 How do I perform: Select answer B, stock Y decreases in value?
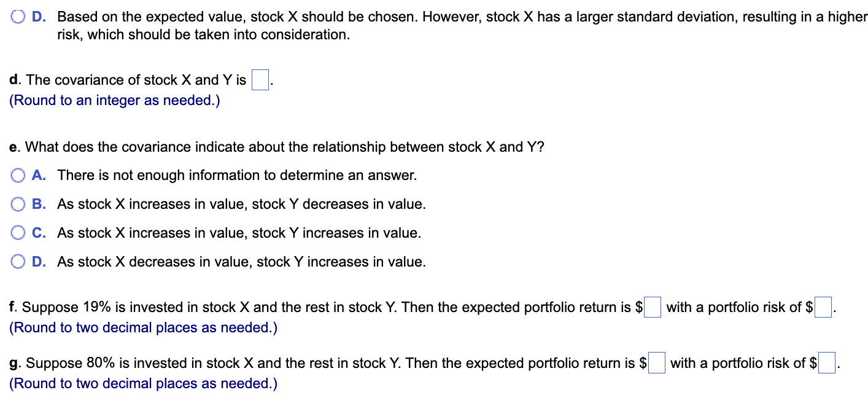pyautogui.click(x=17, y=204)
